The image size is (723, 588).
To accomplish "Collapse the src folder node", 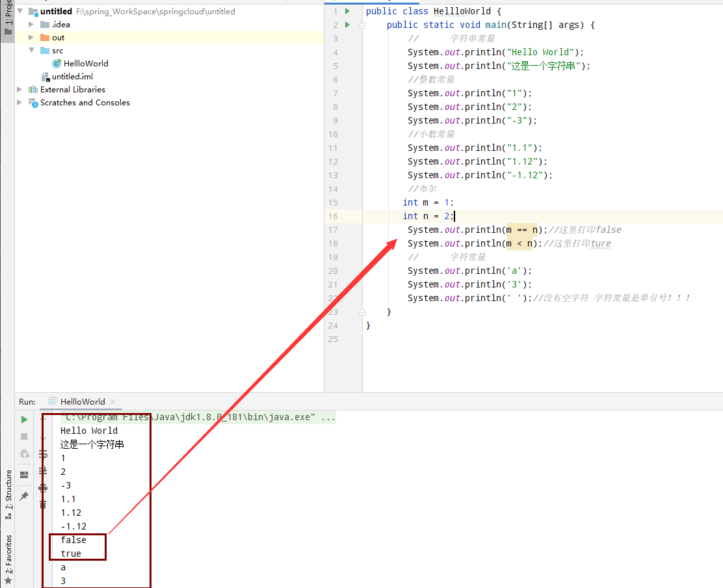I will [x=31, y=51].
